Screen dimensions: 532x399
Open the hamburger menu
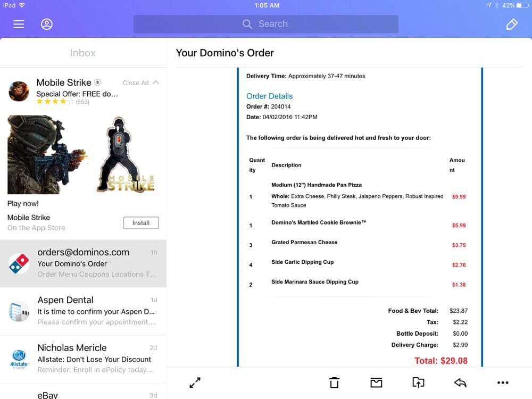coord(19,24)
